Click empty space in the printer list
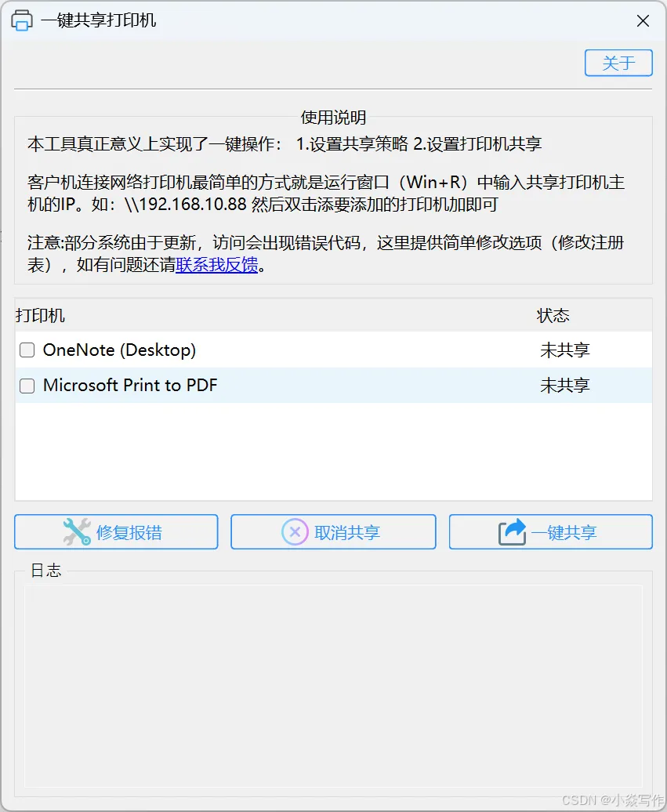667x812 pixels. pyautogui.click(x=334, y=451)
